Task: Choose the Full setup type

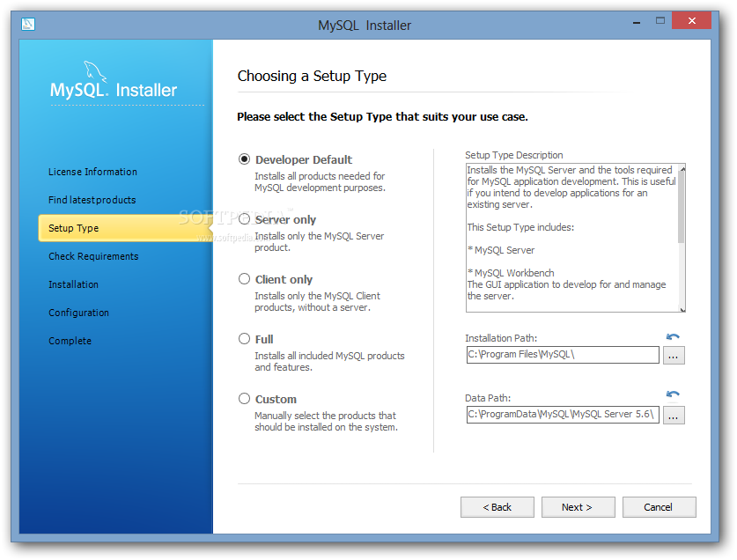Action: [244, 338]
